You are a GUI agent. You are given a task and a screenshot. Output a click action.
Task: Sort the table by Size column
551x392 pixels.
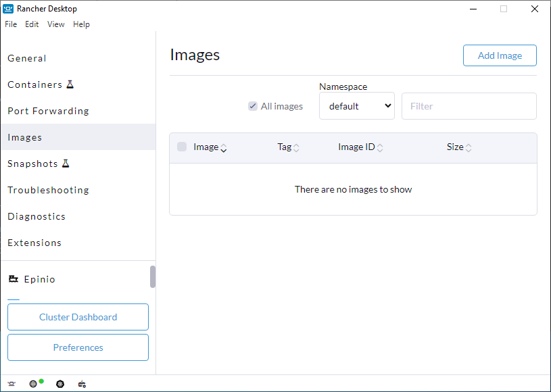(x=458, y=147)
